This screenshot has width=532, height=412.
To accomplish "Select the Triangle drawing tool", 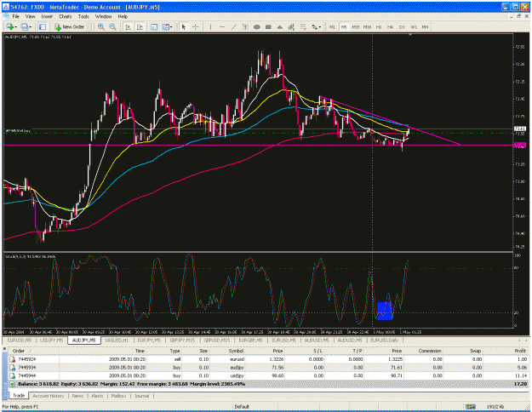I will click(280, 26).
